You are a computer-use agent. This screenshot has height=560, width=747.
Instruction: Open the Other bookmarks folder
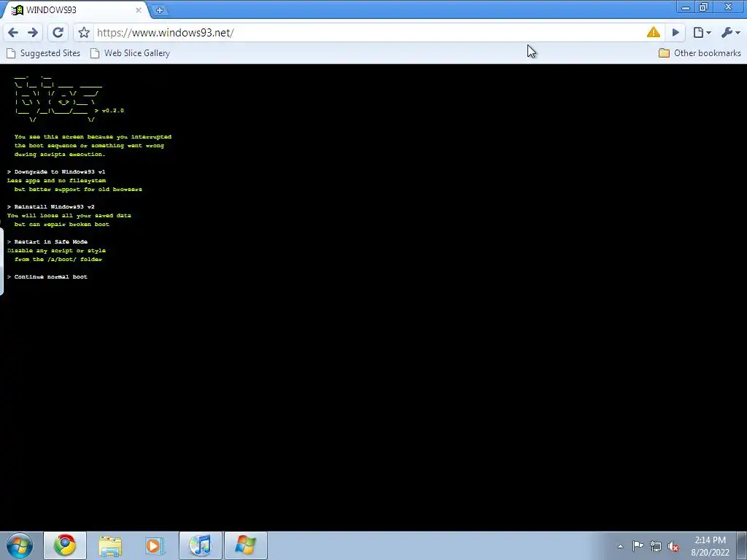pyautogui.click(x=700, y=52)
